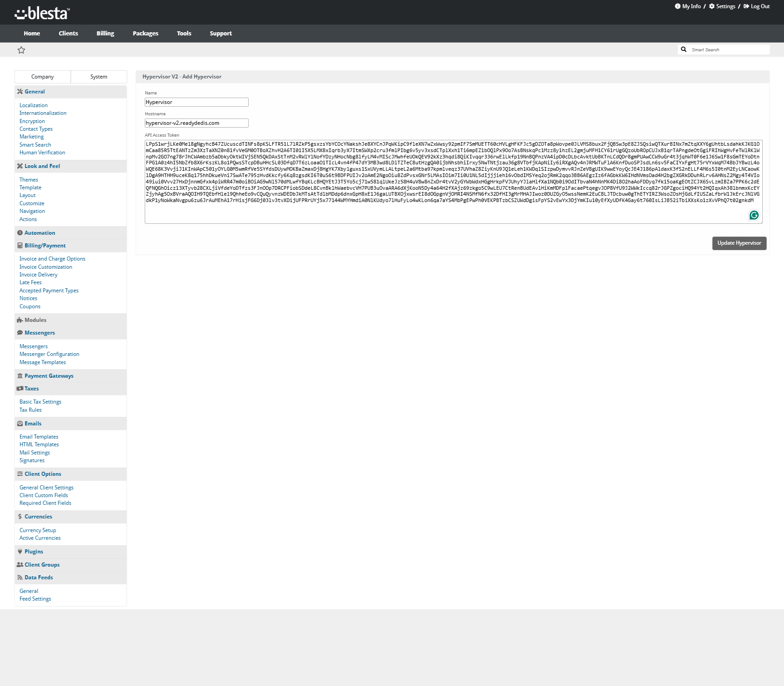Screen dimensions: 784x686
Task: Click the Taxes money icon
Action: pyautogui.click(x=20, y=389)
